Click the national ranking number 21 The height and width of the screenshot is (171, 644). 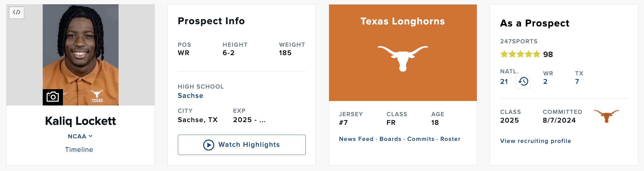[x=504, y=82]
